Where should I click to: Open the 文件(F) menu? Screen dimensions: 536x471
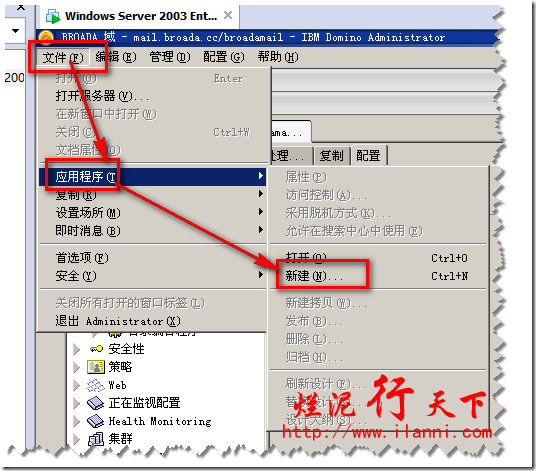(x=63, y=57)
